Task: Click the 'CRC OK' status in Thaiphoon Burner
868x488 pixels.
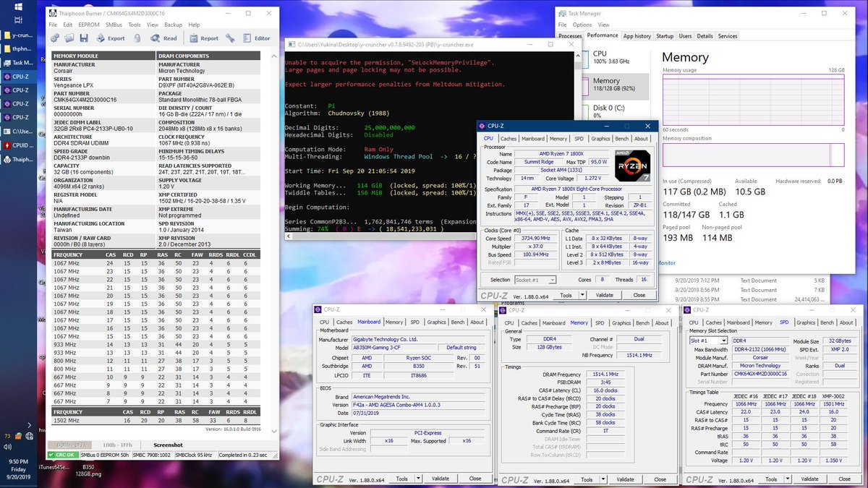Action: click(63, 455)
